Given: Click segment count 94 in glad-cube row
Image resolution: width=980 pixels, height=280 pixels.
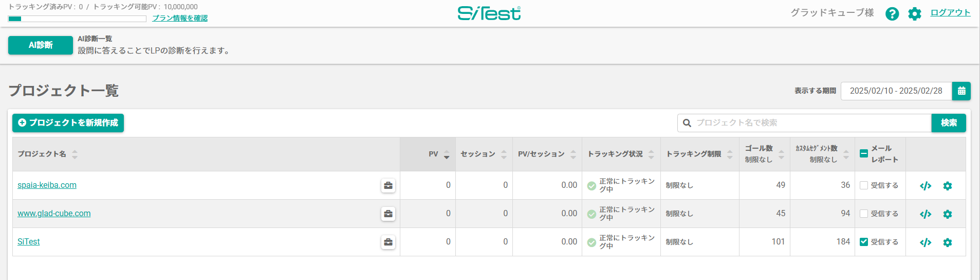Looking at the screenshot, I should tap(845, 214).
